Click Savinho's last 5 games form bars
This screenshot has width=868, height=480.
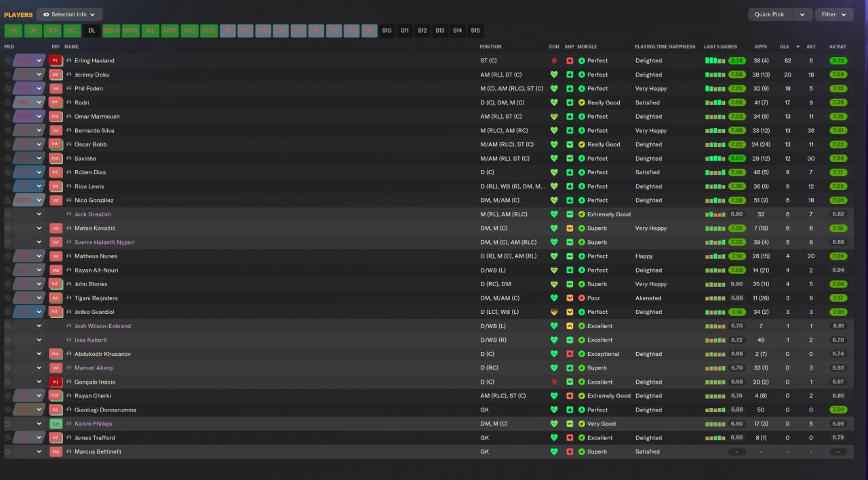[715, 159]
